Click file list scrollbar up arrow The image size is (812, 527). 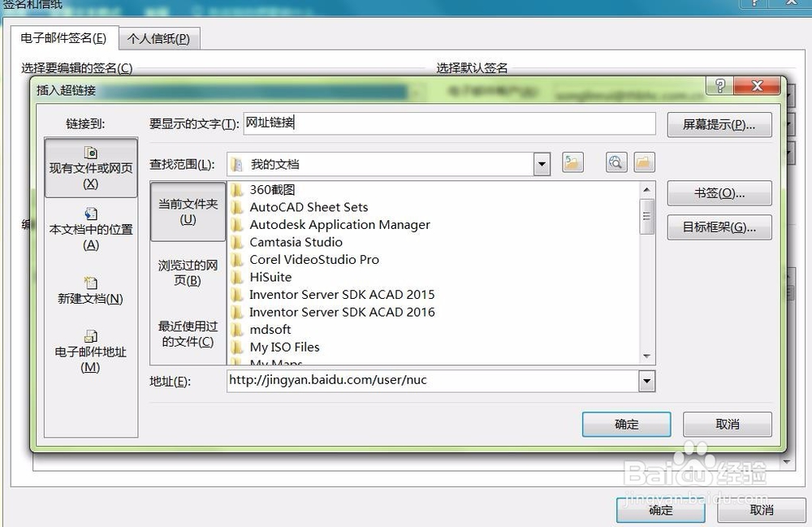pyautogui.click(x=647, y=189)
